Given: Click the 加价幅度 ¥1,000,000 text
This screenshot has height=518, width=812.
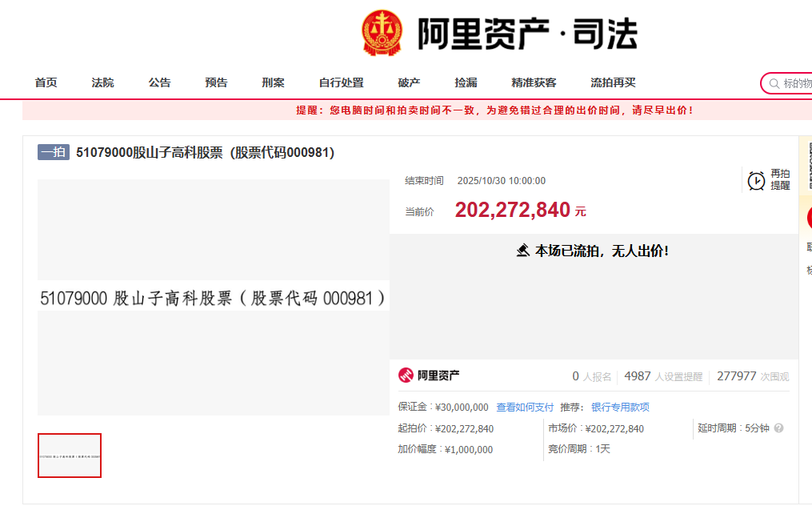Looking at the screenshot, I should click(445, 449).
